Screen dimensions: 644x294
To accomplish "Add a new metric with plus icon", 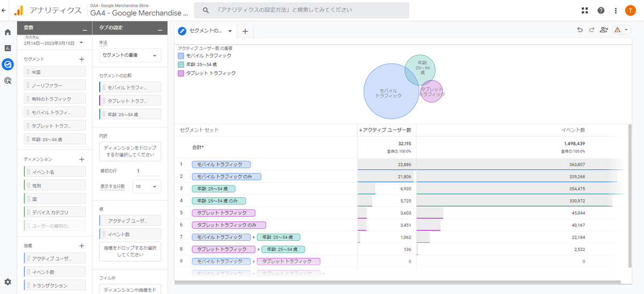I will click(x=82, y=246).
